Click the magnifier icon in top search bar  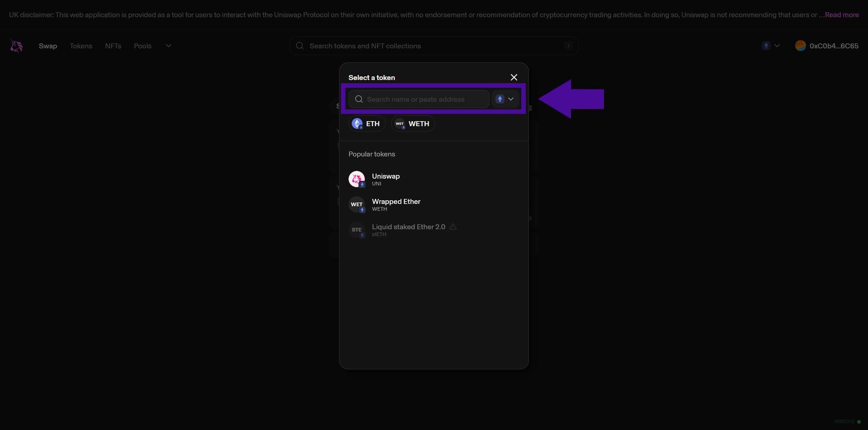[300, 46]
